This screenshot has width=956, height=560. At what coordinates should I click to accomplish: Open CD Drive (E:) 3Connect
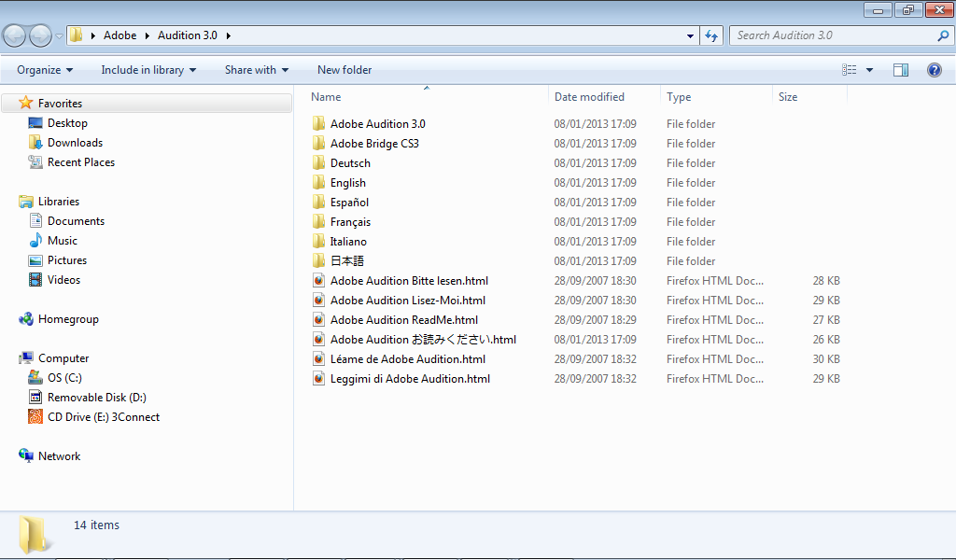[104, 417]
